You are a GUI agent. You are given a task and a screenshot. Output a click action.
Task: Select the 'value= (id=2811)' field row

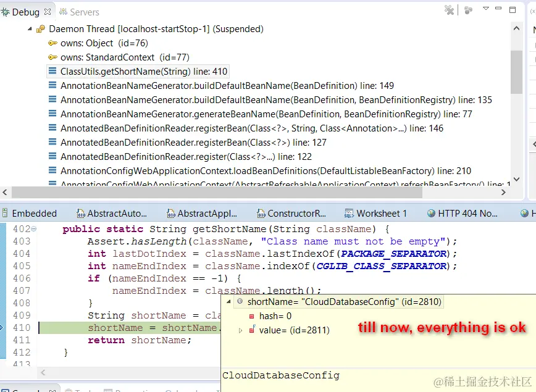[295, 330]
